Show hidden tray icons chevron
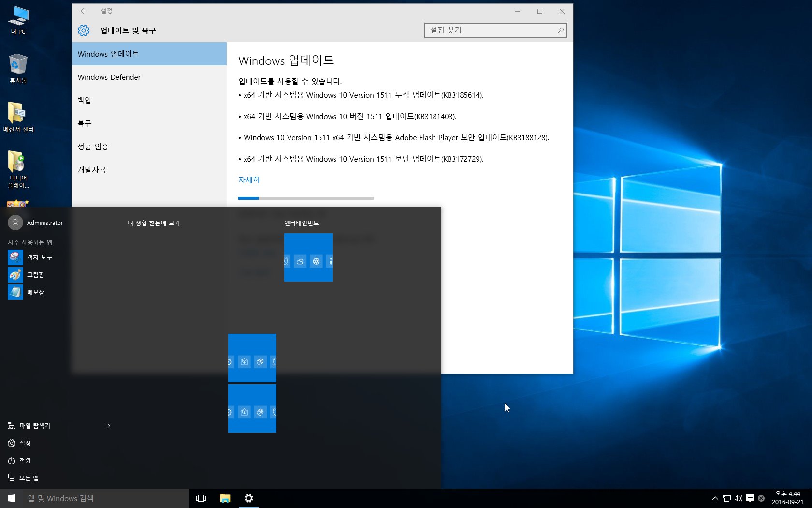This screenshot has height=508, width=812. coord(715,498)
